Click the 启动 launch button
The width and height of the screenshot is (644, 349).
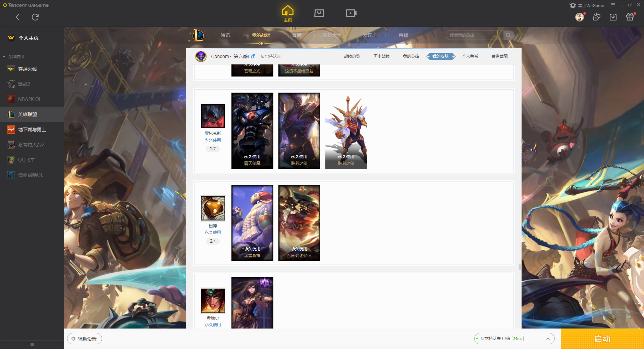tap(602, 339)
